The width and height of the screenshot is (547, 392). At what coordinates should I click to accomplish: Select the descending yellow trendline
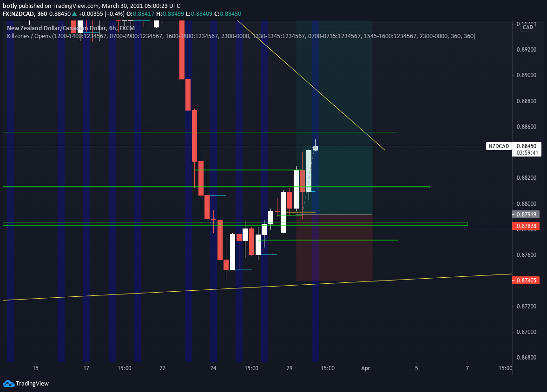click(x=310, y=85)
